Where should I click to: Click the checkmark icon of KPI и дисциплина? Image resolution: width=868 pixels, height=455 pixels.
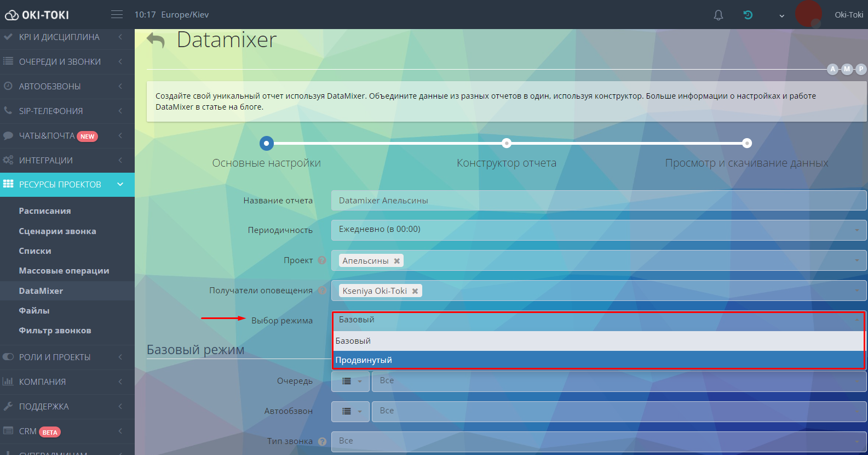(8, 37)
